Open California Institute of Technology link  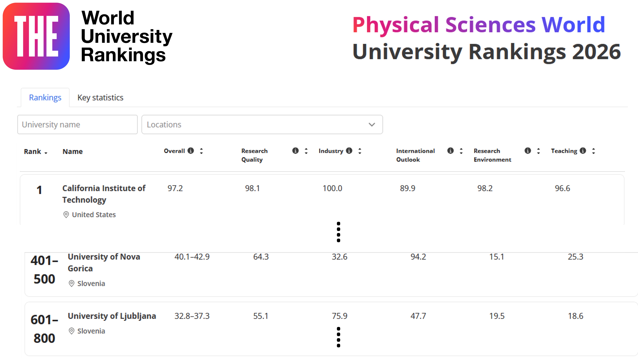[104, 194]
